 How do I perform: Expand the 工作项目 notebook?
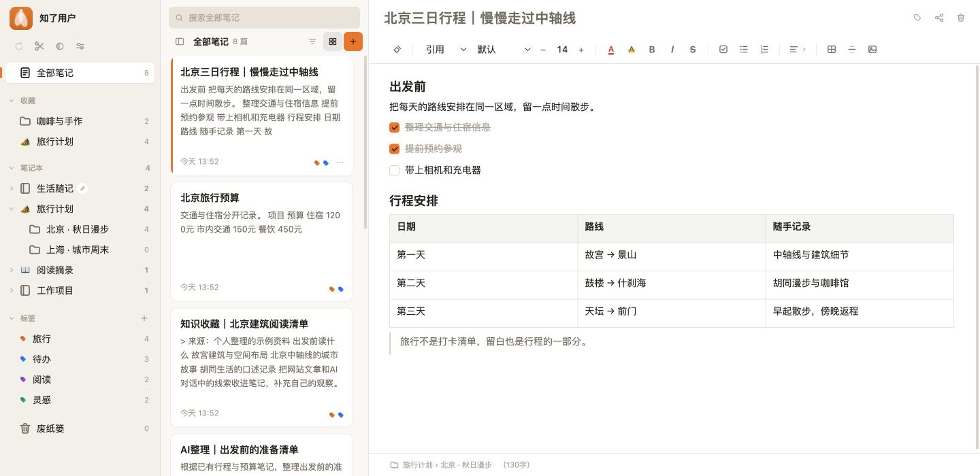[x=12, y=290]
